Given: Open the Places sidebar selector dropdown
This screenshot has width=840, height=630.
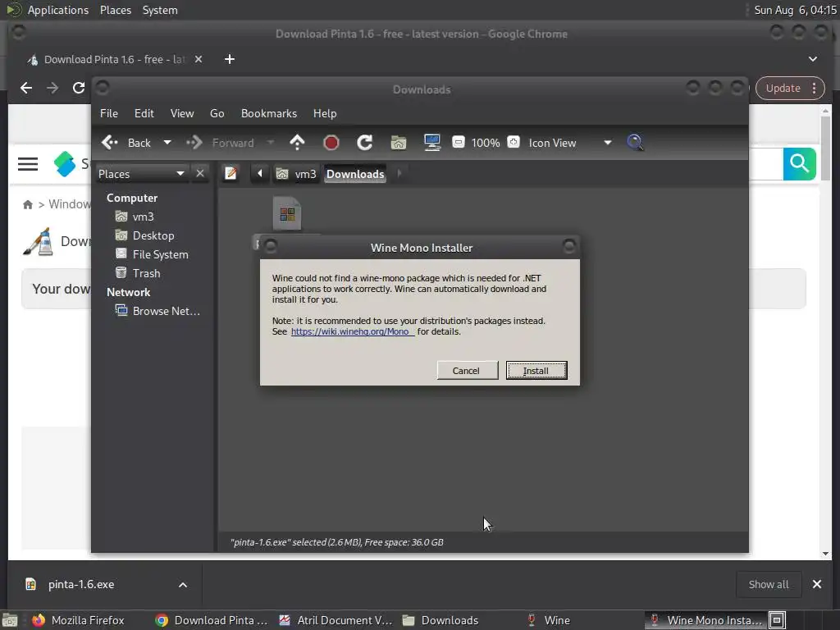Looking at the screenshot, I should click(x=141, y=174).
